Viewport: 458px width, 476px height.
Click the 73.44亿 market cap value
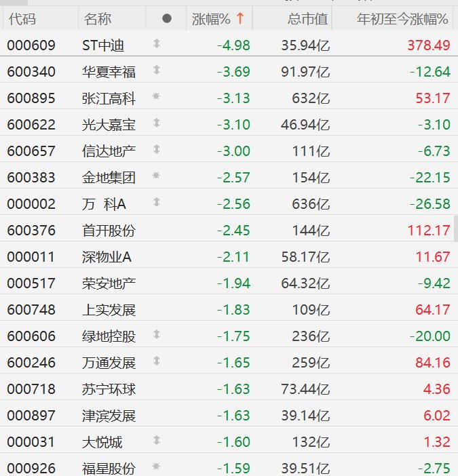tap(305, 389)
